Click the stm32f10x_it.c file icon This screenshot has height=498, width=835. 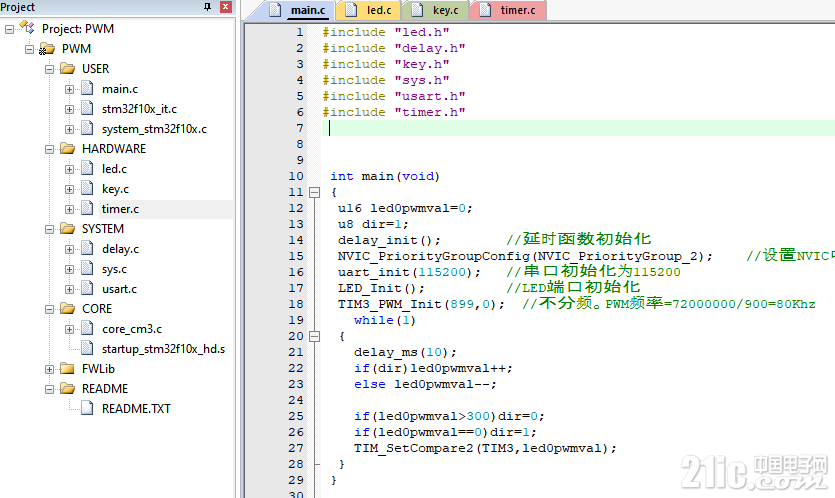(x=87, y=108)
